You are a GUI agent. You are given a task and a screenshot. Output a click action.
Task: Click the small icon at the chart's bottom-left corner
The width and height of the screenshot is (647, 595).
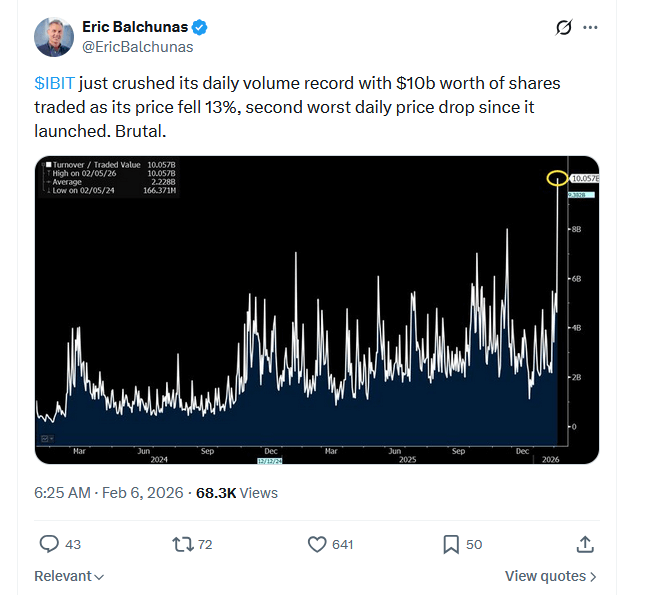(45, 438)
